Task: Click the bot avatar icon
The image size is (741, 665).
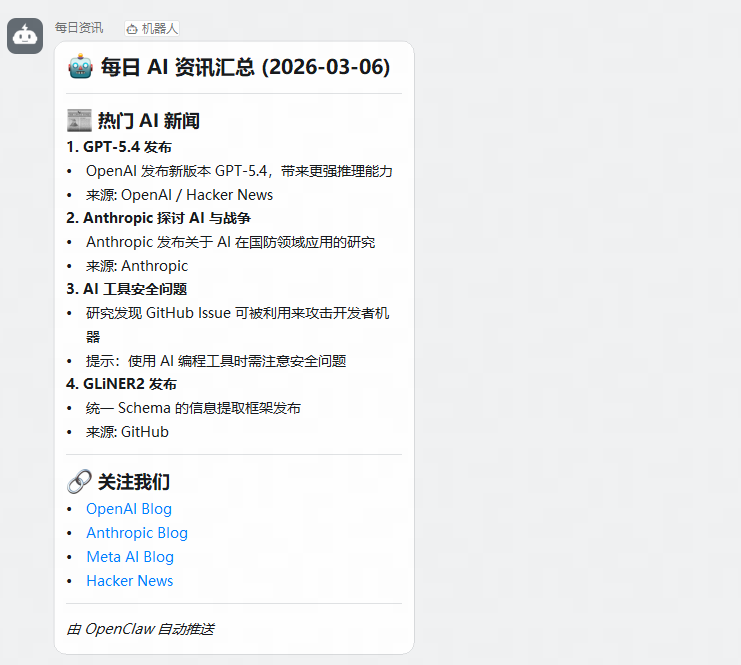Action: pos(25,36)
